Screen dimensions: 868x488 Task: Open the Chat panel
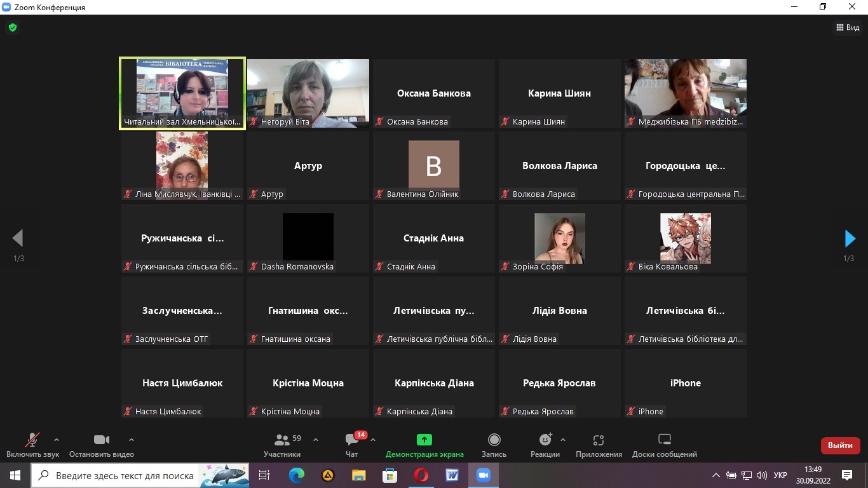352,444
